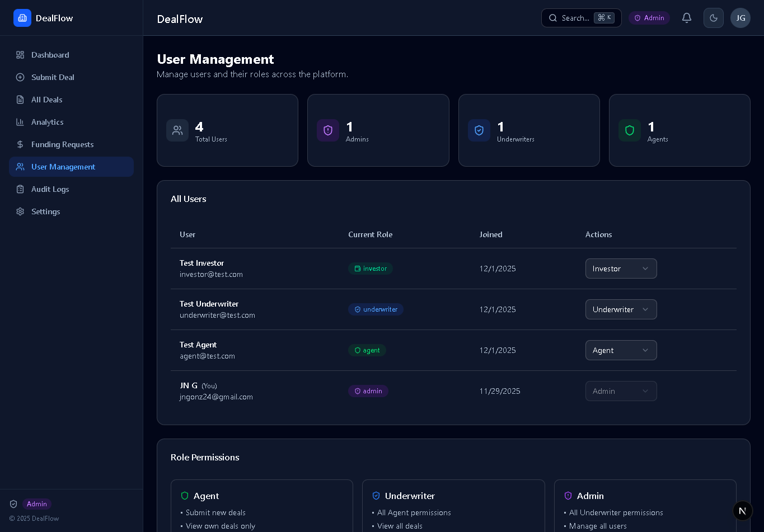The width and height of the screenshot is (764, 532).
Task: Click the Funding Requests dollar icon
Action: point(19,144)
